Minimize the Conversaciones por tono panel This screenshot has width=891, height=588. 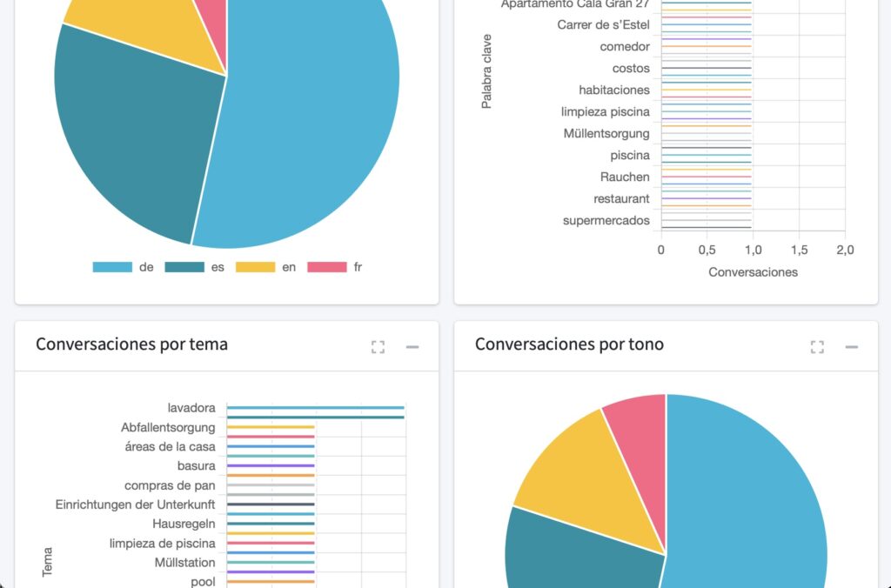852,347
